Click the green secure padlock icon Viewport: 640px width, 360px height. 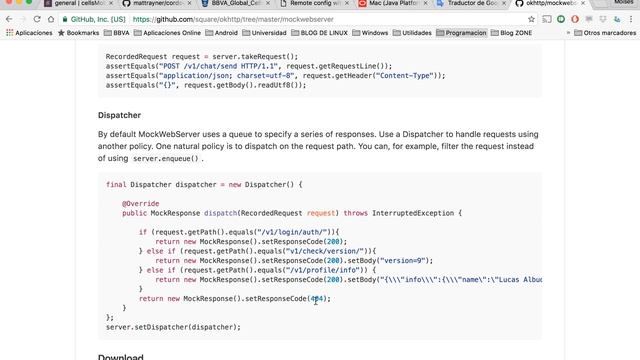[x=65, y=19]
